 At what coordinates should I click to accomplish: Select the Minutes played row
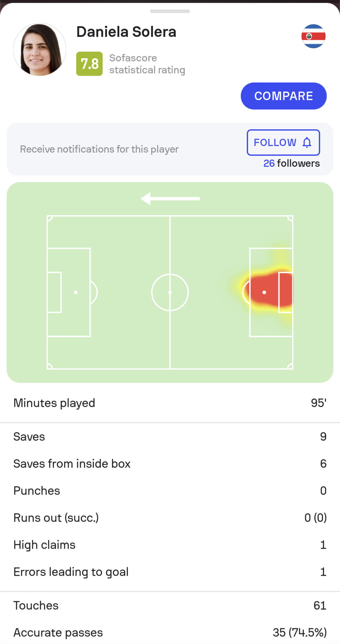[170, 403]
